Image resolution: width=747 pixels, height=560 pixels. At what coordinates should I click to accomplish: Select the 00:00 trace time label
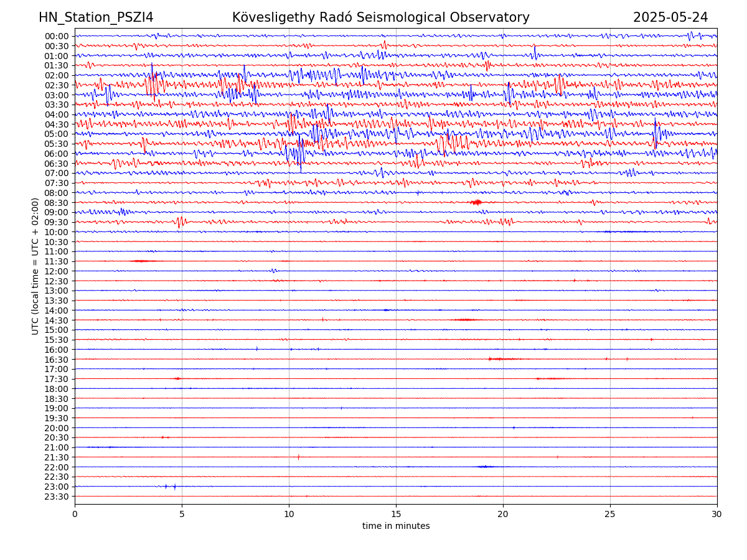pos(56,36)
